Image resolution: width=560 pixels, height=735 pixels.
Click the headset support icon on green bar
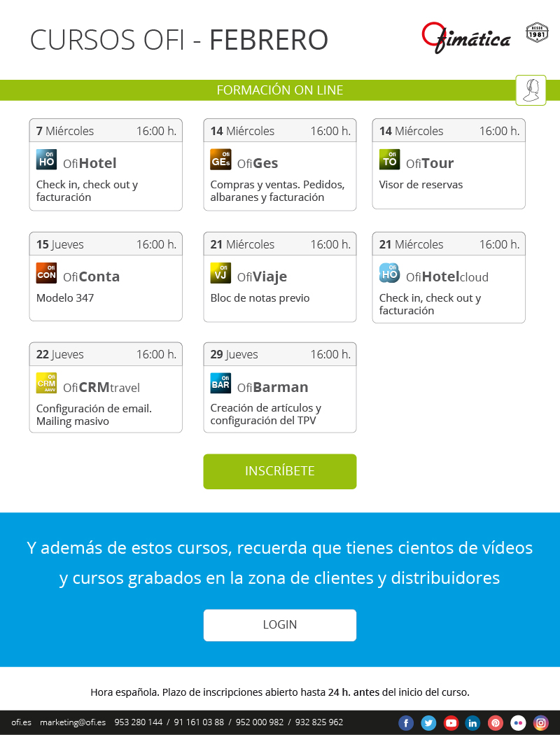click(531, 90)
